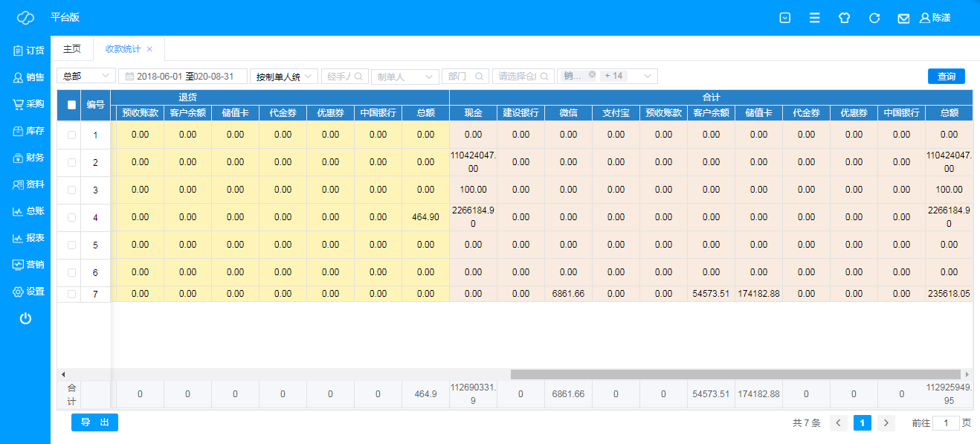Click the refresh icon in top bar

[874, 18]
